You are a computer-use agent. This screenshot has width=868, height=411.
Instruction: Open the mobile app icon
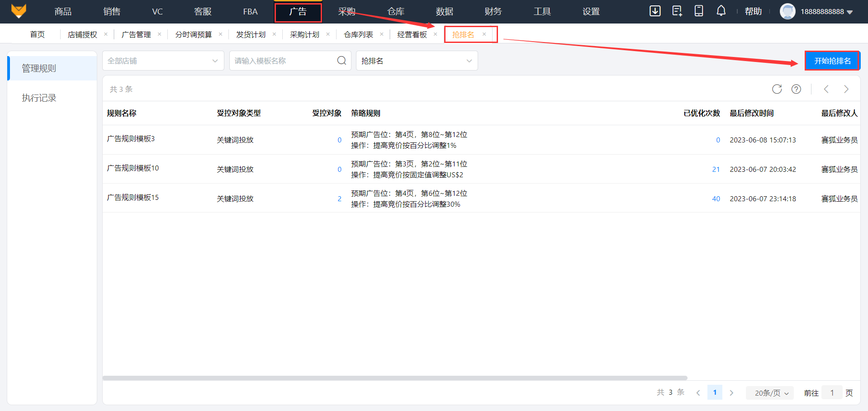pos(699,11)
